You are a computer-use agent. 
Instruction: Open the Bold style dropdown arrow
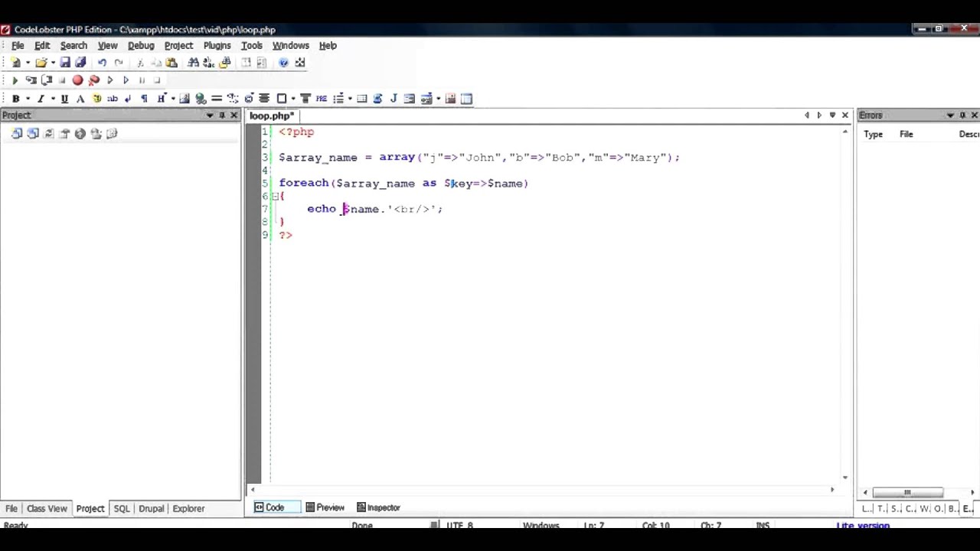pyautogui.click(x=28, y=99)
